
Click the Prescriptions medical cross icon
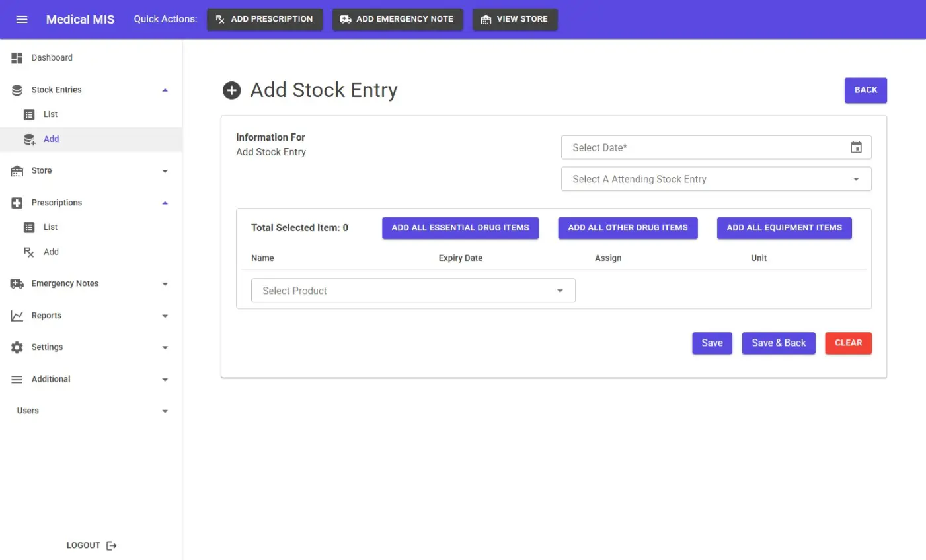click(17, 203)
